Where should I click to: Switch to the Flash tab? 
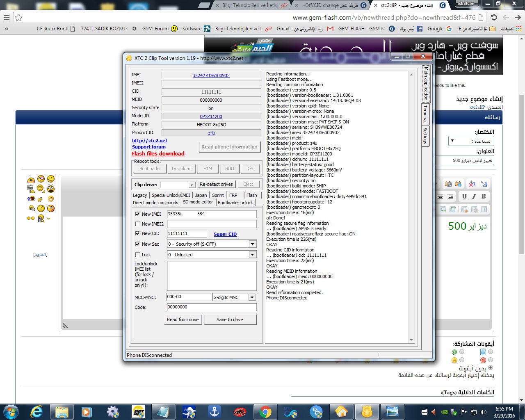pos(252,195)
